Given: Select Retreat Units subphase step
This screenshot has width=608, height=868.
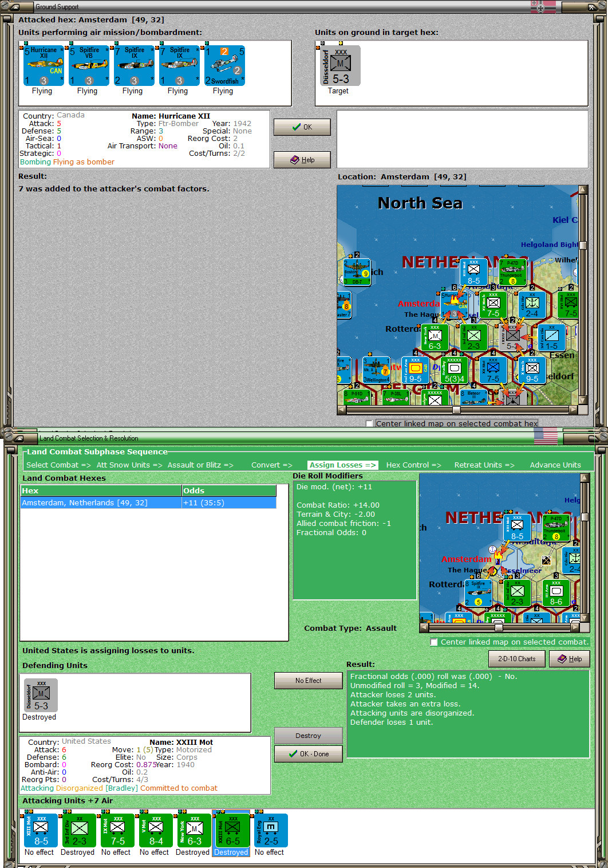Looking at the screenshot, I should coord(484,465).
